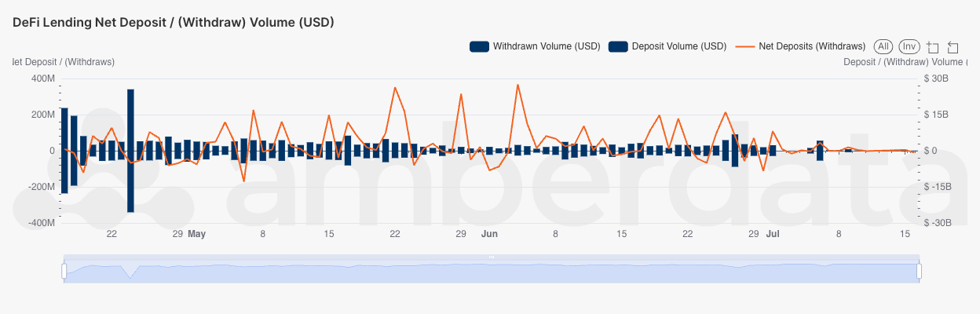This screenshot has width=980, height=314.
Task: Click the Jul x-axis label
Action: pyautogui.click(x=773, y=234)
